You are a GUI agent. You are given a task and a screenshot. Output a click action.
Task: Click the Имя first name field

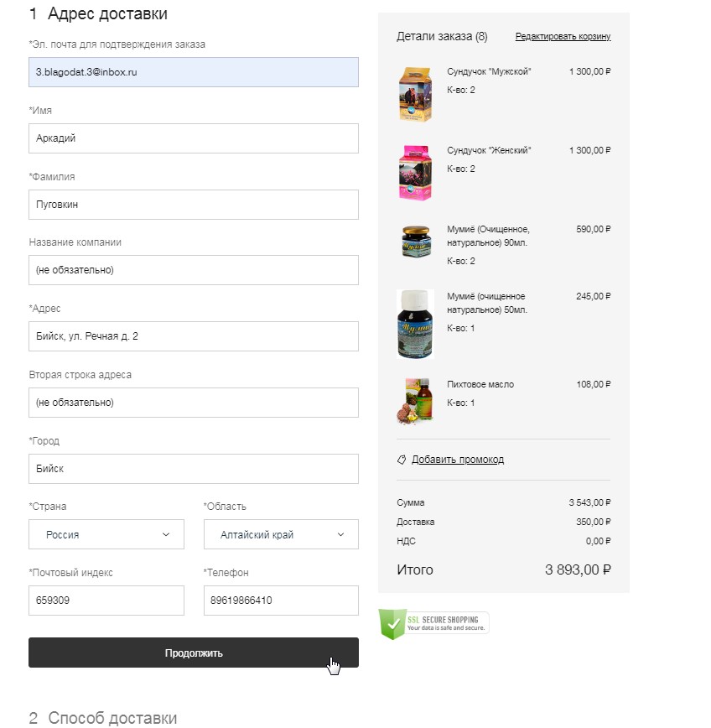tap(193, 138)
